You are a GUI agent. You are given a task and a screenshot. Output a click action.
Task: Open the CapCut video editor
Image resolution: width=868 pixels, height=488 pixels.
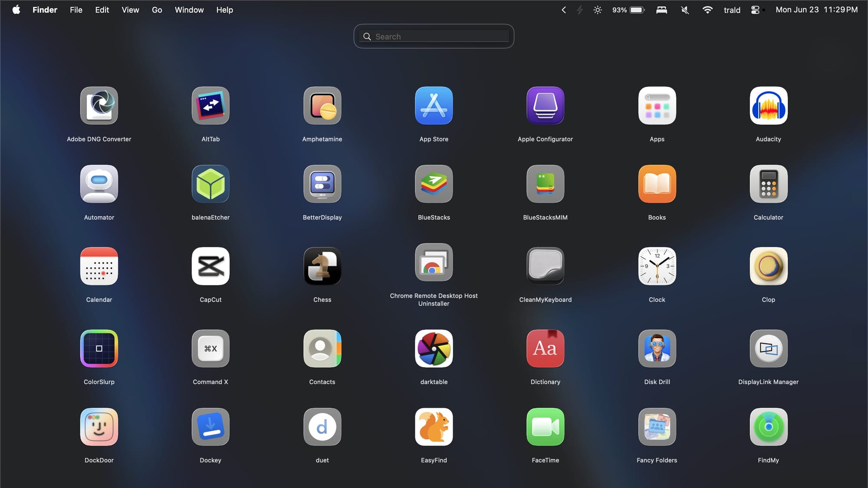[x=210, y=266]
